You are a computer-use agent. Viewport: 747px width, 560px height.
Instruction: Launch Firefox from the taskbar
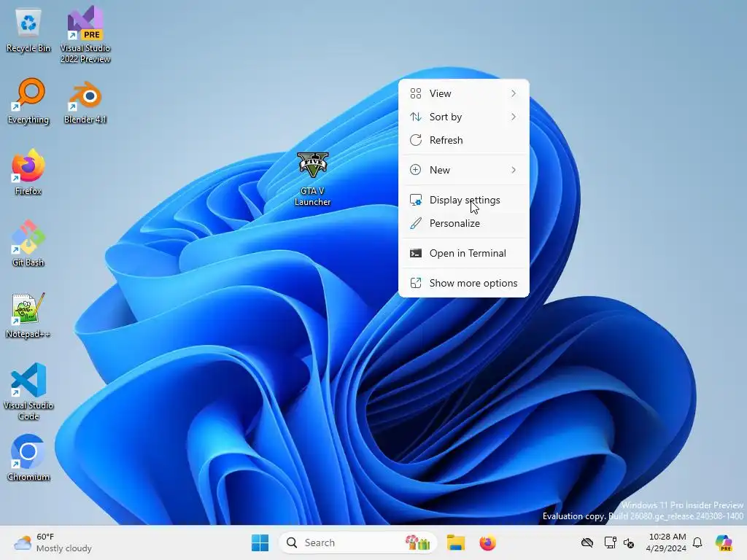[x=487, y=542]
